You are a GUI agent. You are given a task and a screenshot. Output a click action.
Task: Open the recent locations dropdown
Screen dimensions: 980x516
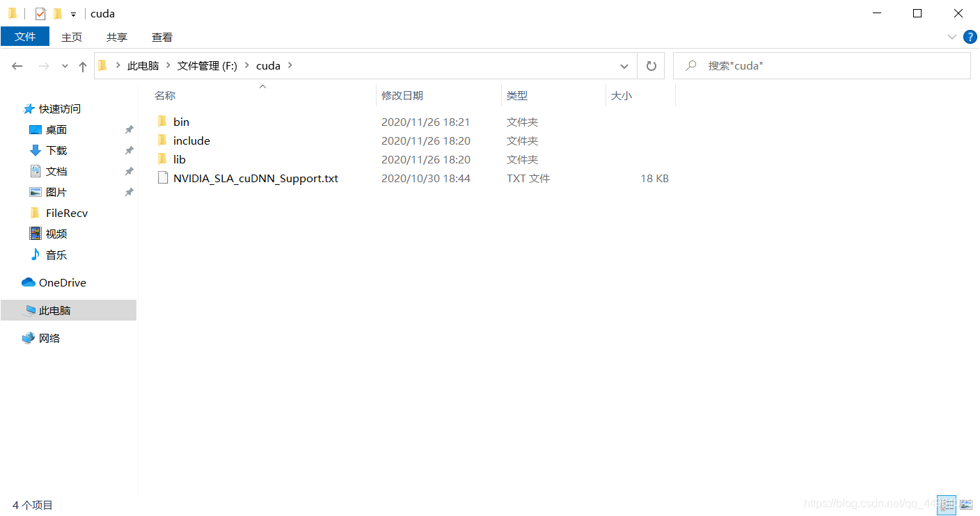pyautogui.click(x=65, y=66)
